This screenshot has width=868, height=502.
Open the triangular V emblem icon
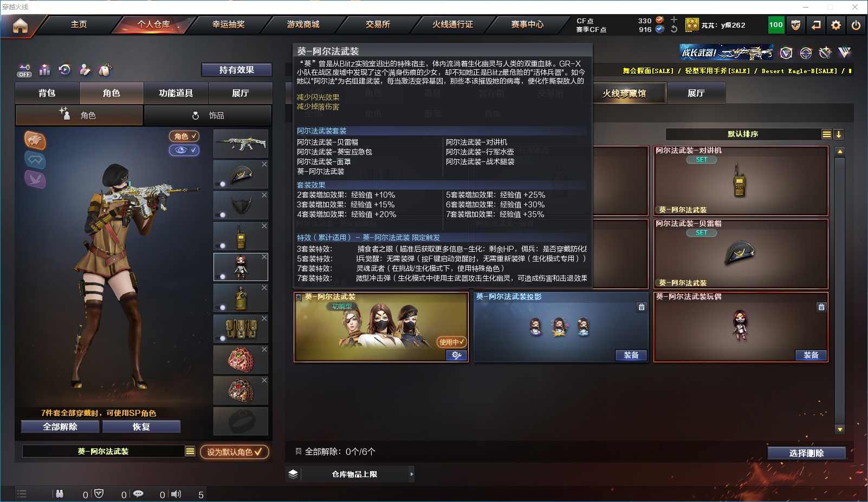[844, 53]
